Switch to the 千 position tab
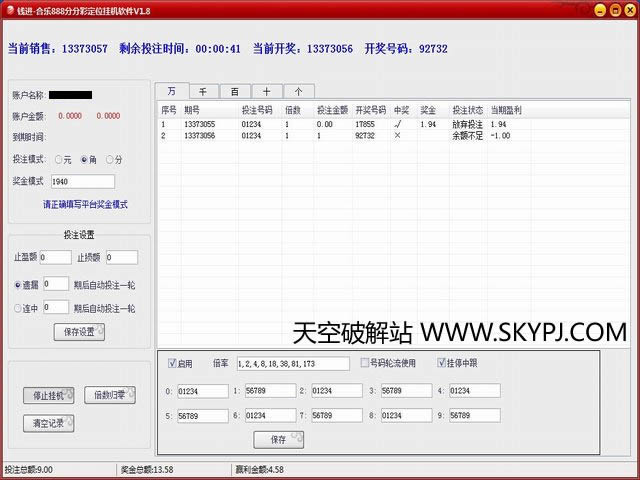 [202, 90]
